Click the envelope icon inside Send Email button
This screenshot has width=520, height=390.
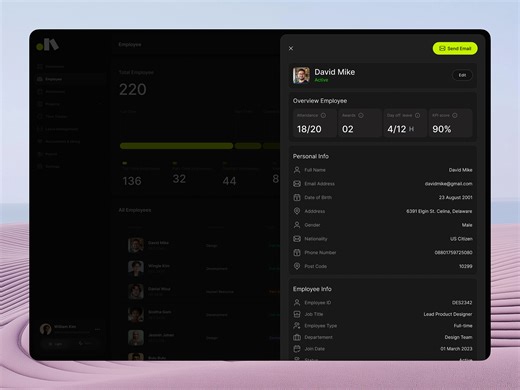[x=442, y=48]
